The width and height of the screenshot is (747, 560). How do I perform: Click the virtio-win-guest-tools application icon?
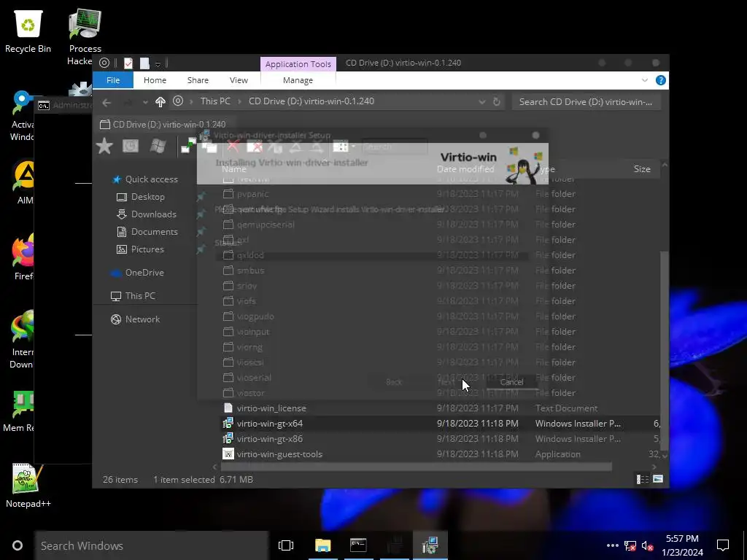228,454
